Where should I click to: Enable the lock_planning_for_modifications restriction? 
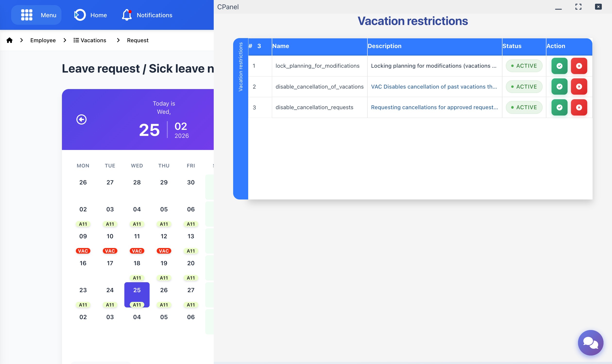559,66
